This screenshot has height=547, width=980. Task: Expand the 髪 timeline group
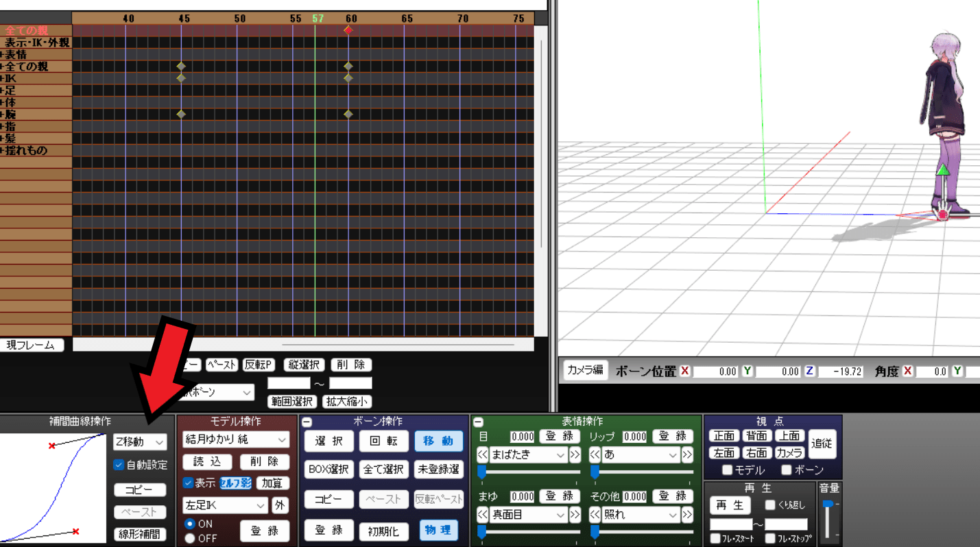coord(2,138)
